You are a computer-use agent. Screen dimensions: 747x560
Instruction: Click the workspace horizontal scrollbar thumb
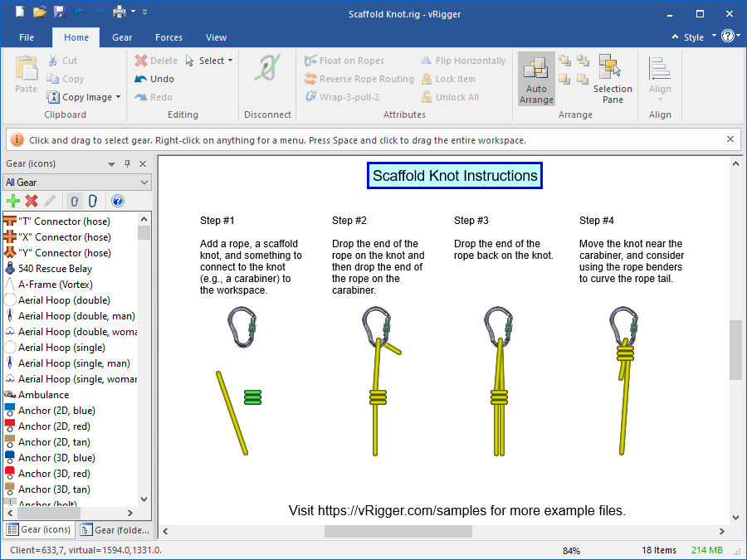click(398, 532)
